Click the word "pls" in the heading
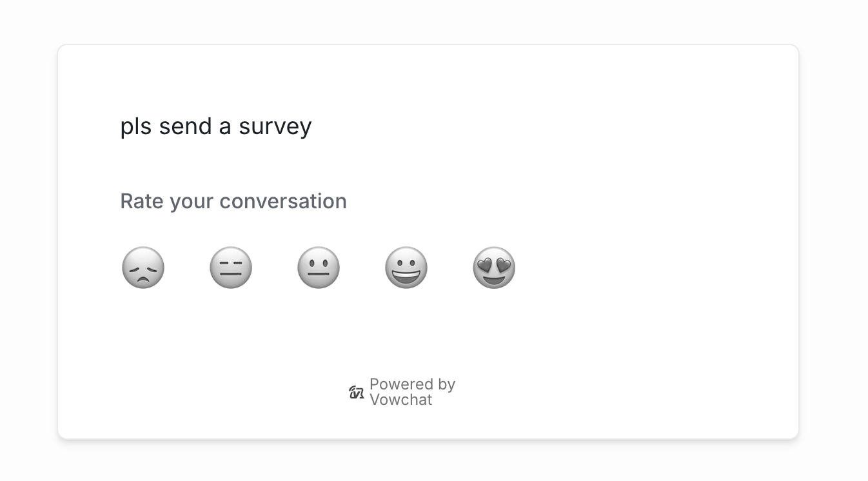Viewport: 868px width, 481px height. 135,126
